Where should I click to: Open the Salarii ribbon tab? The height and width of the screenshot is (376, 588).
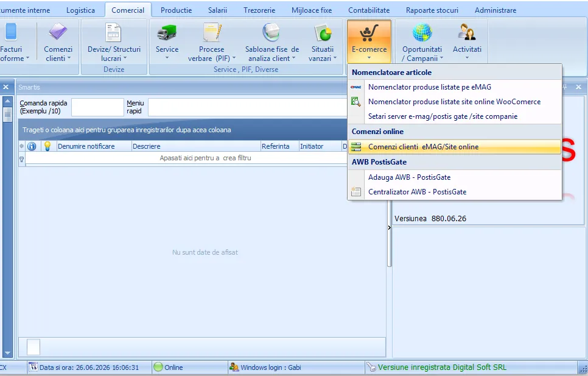217,10
